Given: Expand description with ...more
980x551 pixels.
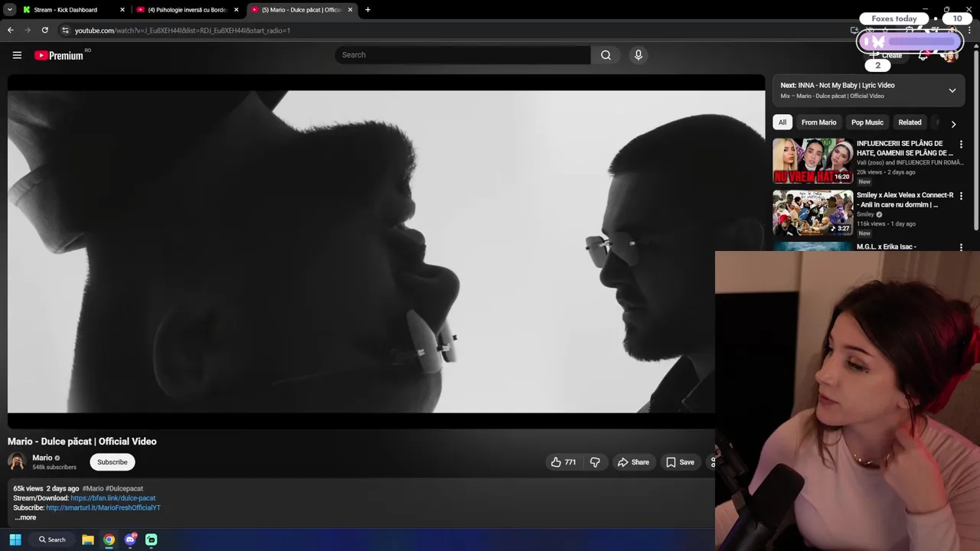Looking at the screenshot, I should (25, 517).
